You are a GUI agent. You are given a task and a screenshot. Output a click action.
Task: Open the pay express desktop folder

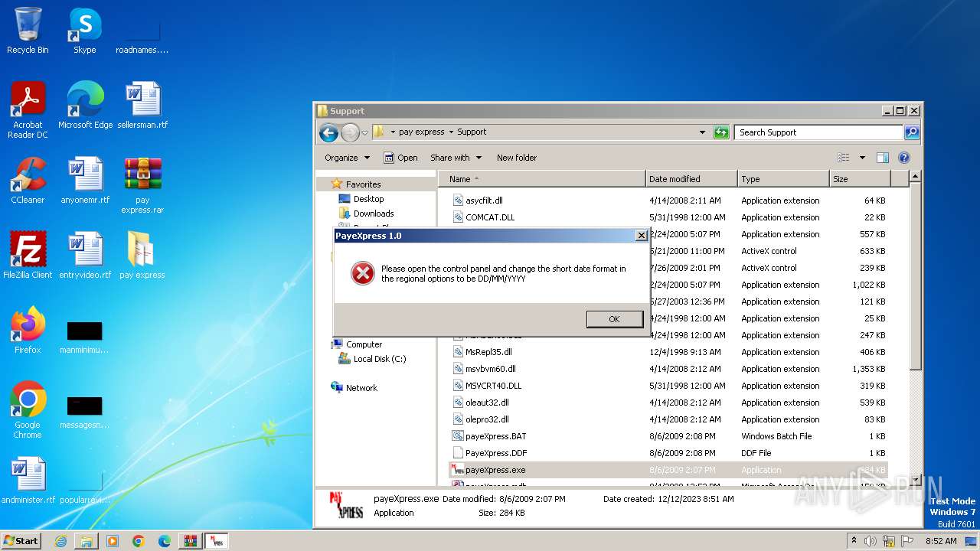pos(142,255)
